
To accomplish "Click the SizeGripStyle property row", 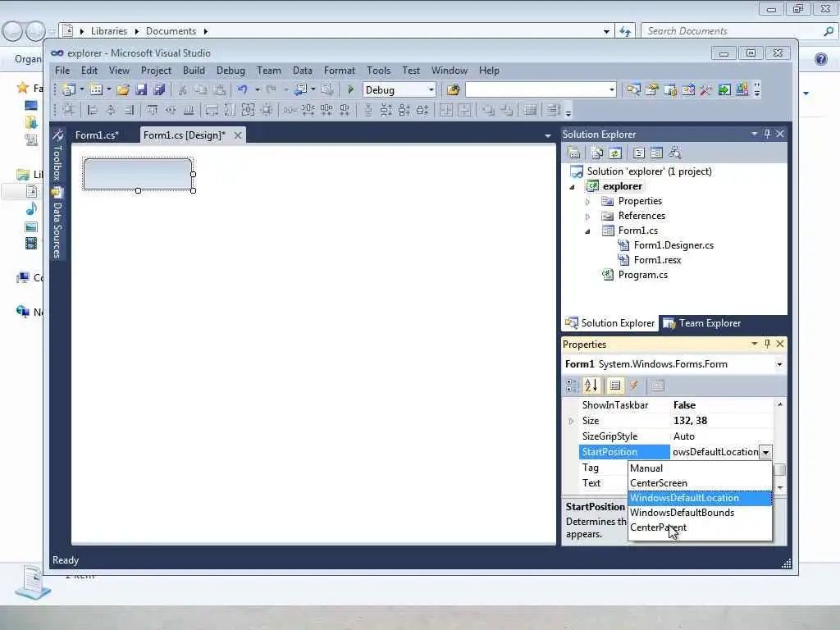I will pyautogui.click(x=676, y=436).
